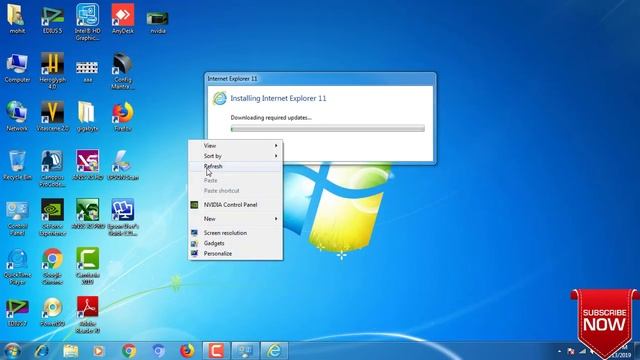
Task: Select the Adobe Reader desktop shortcut
Action: pos(87,316)
